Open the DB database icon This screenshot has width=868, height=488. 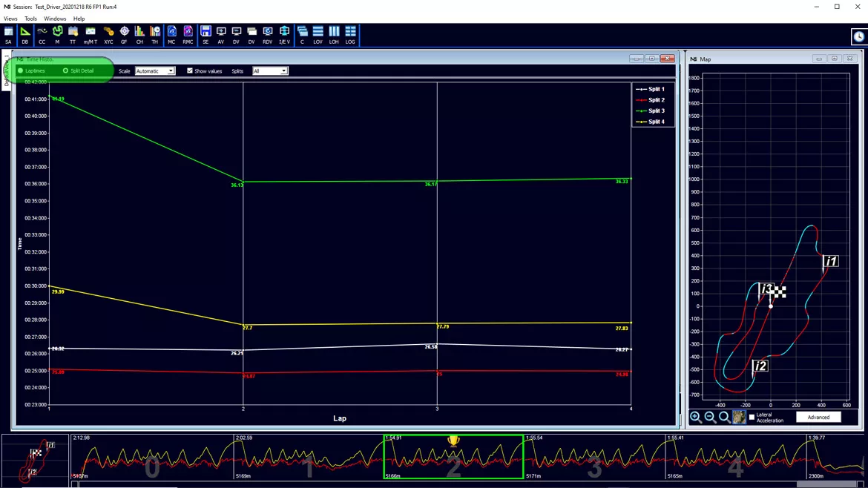tap(25, 34)
